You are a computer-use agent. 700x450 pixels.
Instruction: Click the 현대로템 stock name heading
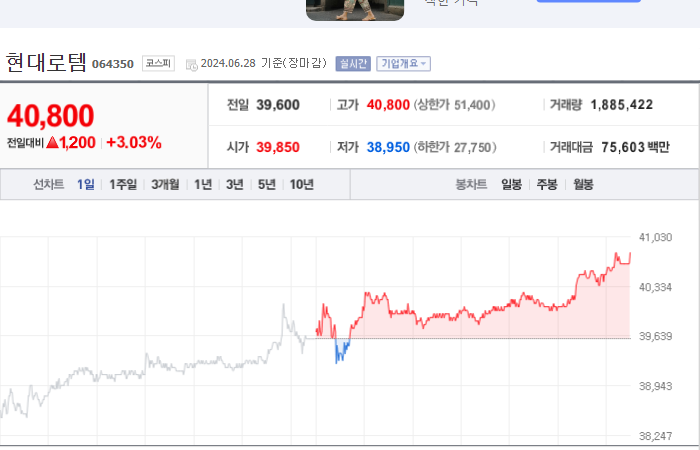tap(46, 62)
